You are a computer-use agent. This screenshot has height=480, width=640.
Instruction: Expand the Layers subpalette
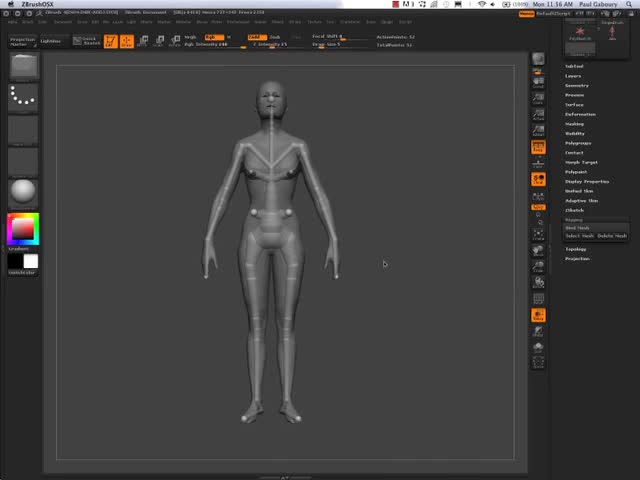(573, 76)
